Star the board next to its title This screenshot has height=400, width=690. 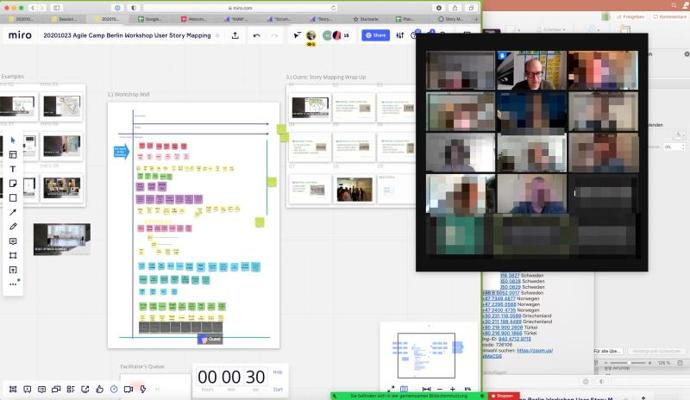[217, 35]
